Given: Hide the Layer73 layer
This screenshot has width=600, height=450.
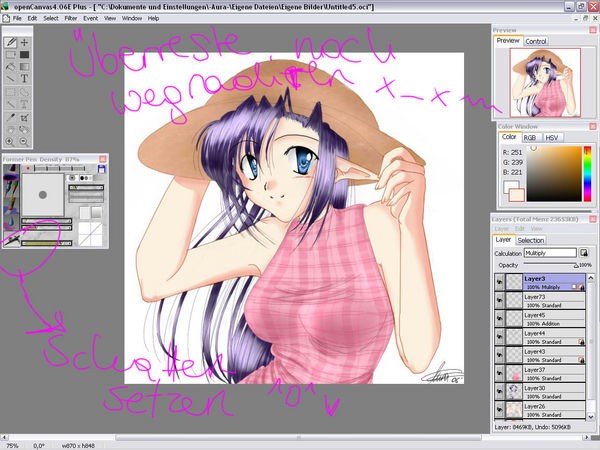Looking at the screenshot, I should point(498,302).
